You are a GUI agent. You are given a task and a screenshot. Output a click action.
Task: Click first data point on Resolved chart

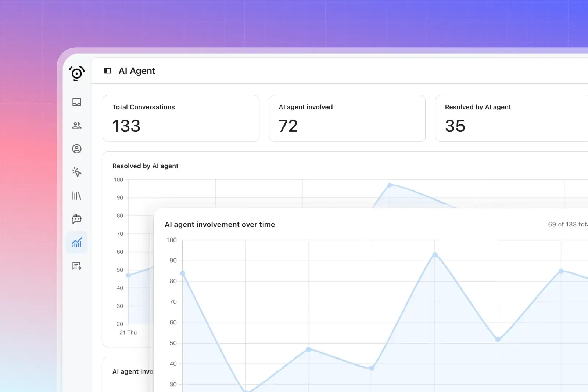pos(128,275)
